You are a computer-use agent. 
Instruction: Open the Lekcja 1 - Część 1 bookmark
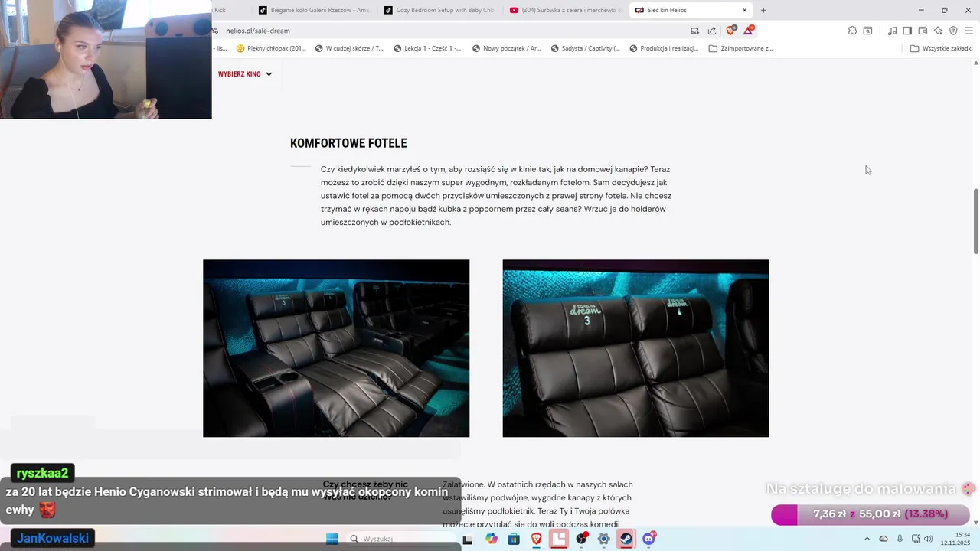(x=427, y=48)
